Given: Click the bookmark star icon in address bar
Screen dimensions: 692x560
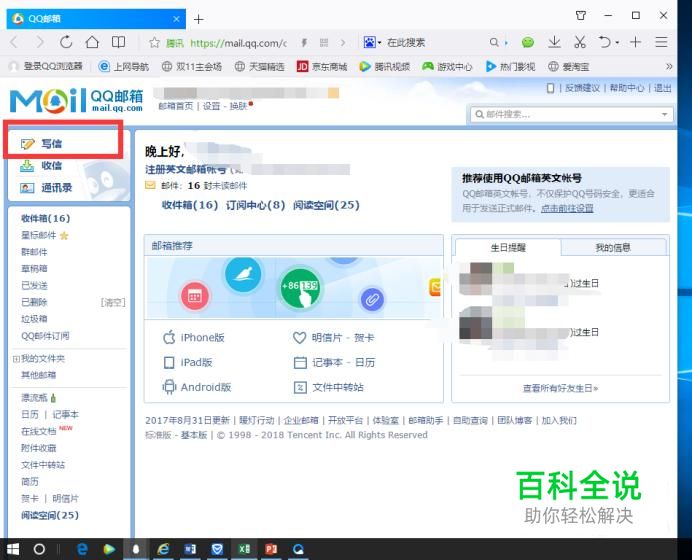Looking at the screenshot, I should (154, 43).
